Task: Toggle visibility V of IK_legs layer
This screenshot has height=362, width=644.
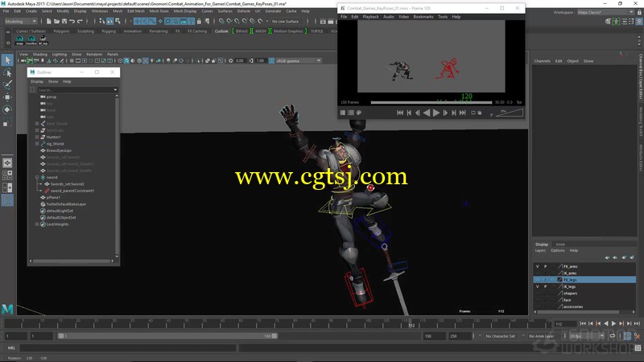Action: 537,286
